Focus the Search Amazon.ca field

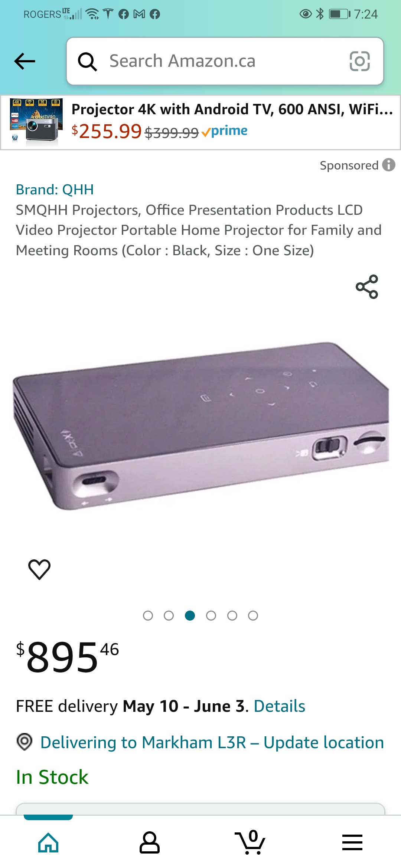(225, 61)
